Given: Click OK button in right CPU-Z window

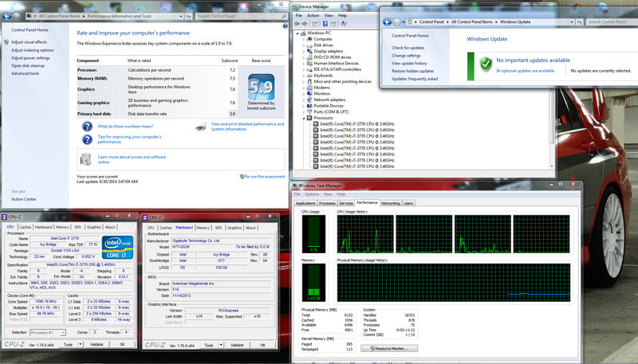Looking at the screenshot, I should (x=263, y=346).
